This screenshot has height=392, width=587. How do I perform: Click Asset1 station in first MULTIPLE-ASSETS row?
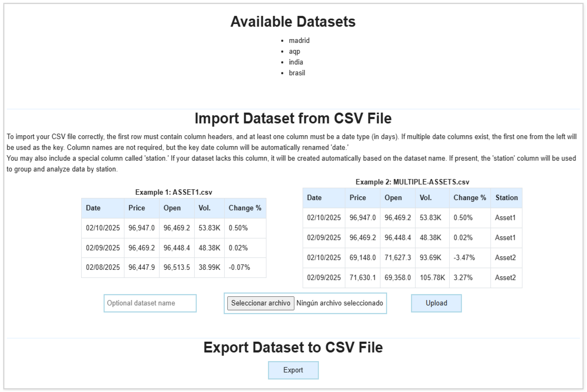pos(506,218)
